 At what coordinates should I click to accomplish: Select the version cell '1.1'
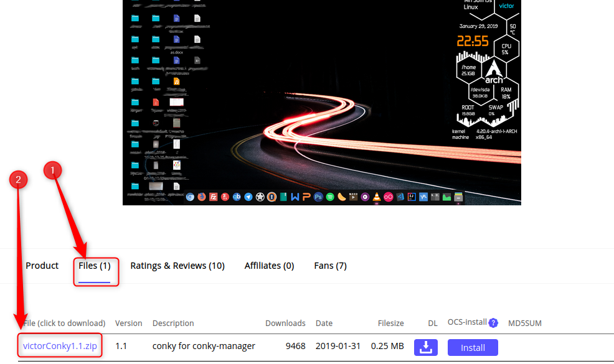[x=121, y=346]
